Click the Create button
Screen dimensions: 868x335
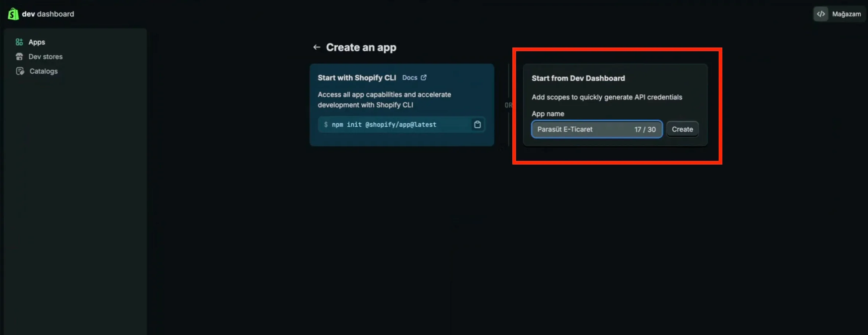[682, 129]
